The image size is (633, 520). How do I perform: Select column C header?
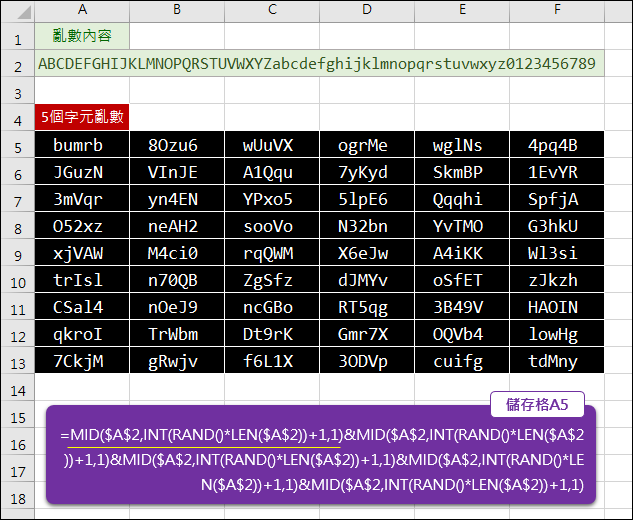(272, 11)
